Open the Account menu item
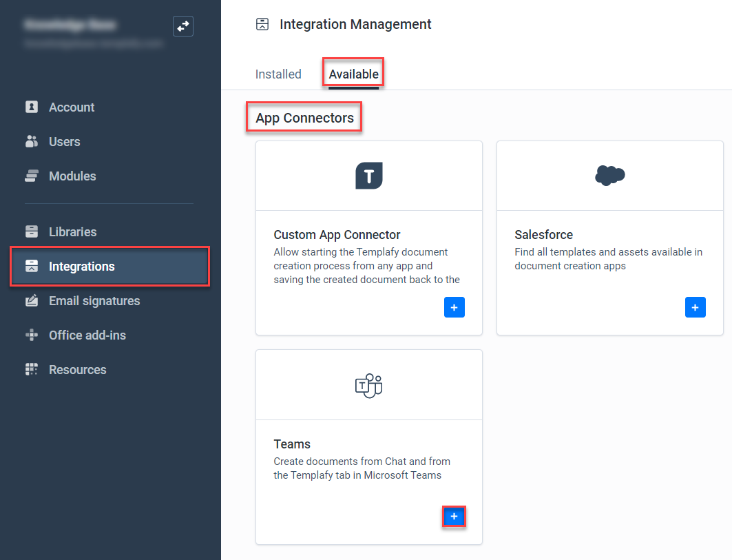This screenshot has width=732, height=560. tap(72, 107)
